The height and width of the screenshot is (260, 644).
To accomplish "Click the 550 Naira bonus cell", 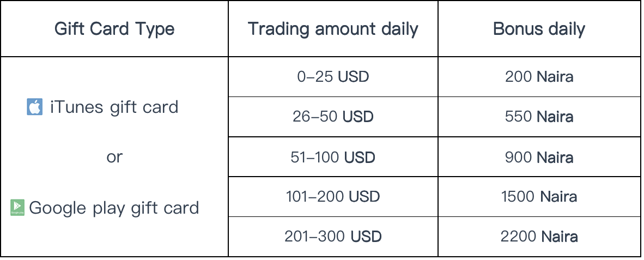I will [539, 117].
